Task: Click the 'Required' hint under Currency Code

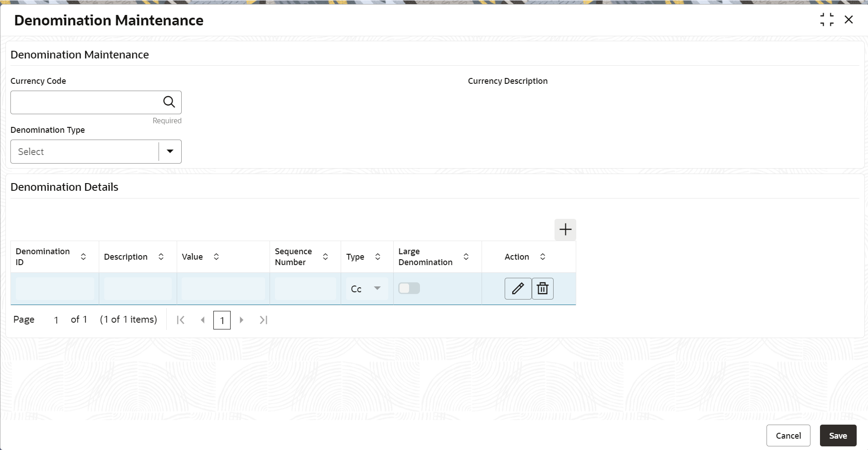Action: coord(167,121)
